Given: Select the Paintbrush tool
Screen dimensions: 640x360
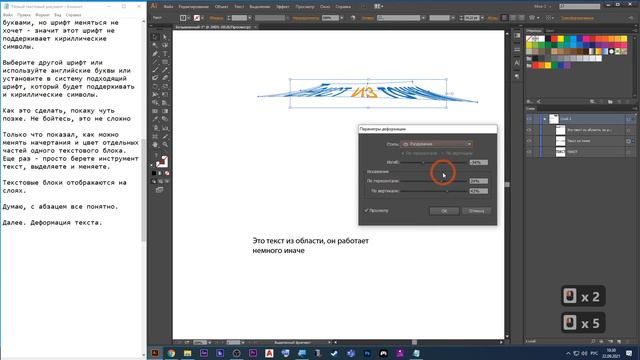Looking at the screenshot, I should click(x=156, y=70).
